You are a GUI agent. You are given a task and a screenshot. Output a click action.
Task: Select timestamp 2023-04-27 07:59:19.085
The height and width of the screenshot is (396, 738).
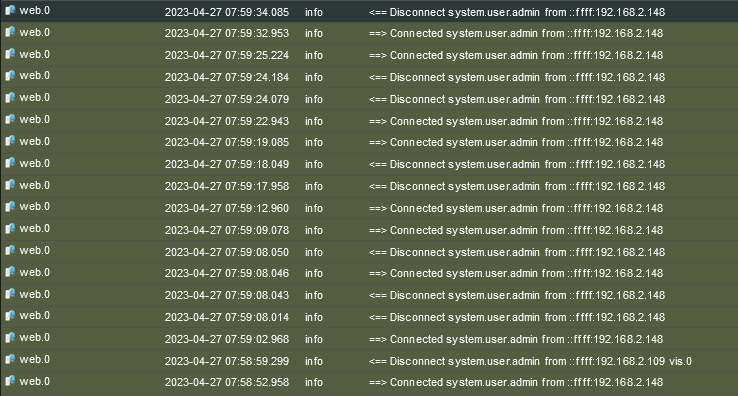click(227, 142)
